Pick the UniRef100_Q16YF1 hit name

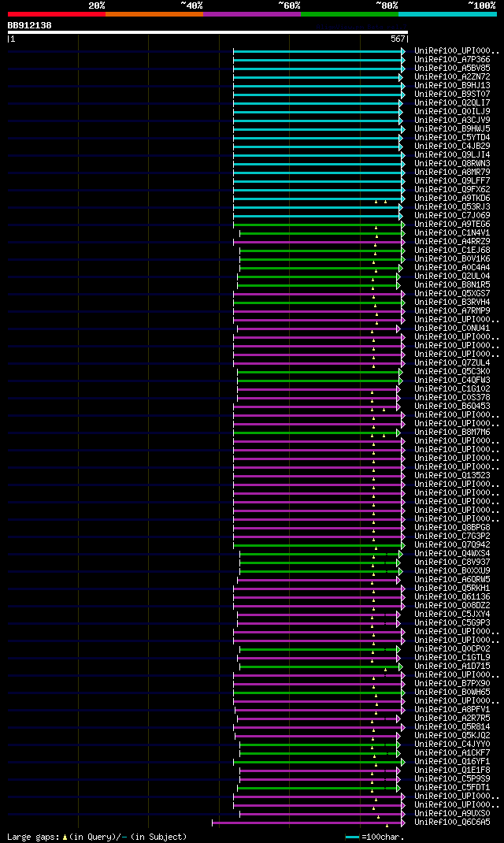point(452,762)
